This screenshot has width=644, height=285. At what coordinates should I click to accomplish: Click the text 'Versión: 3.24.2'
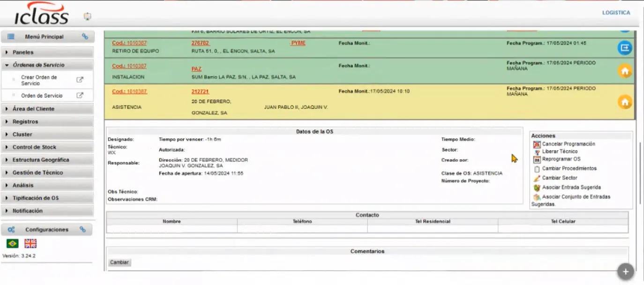(x=19, y=256)
